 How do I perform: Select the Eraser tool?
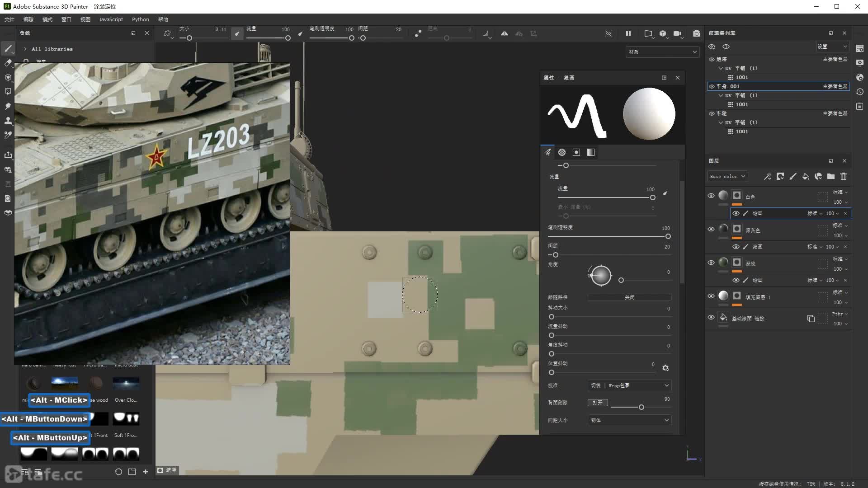click(x=8, y=63)
